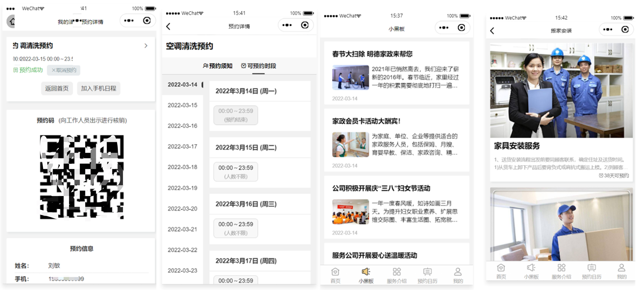Tap heading 2022年3月17日 (周四)
644x290 pixels.
click(x=246, y=261)
